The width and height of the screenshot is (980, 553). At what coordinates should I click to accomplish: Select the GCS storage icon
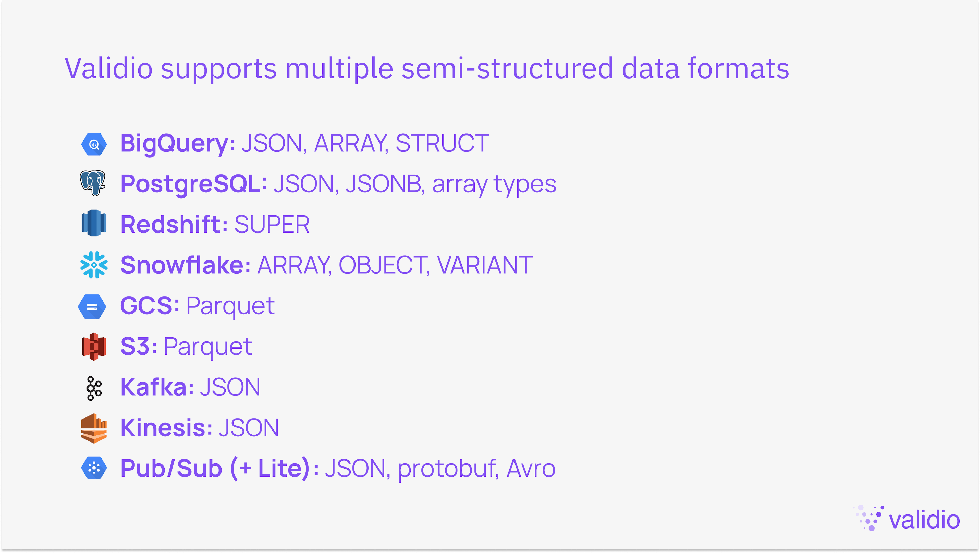point(92,306)
